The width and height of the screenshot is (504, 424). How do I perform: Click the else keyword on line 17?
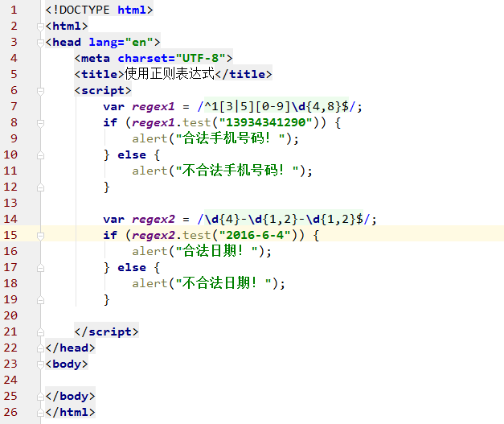coord(132,267)
